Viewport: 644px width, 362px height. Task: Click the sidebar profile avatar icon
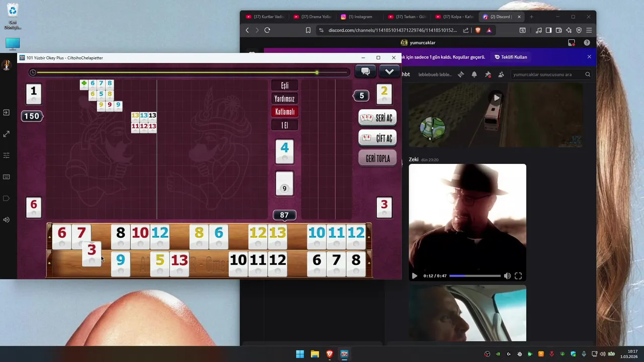[x=7, y=65]
